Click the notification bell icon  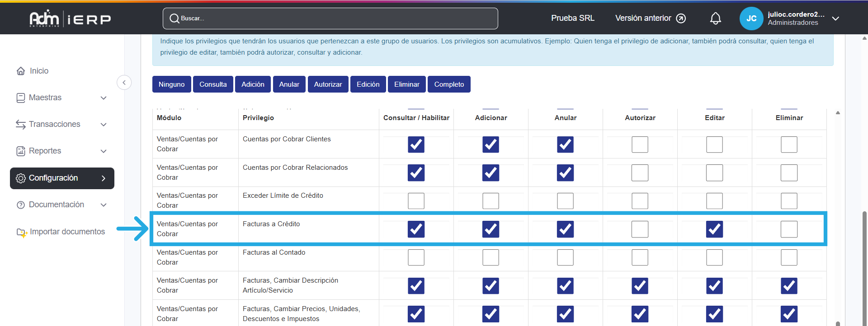click(x=715, y=19)
